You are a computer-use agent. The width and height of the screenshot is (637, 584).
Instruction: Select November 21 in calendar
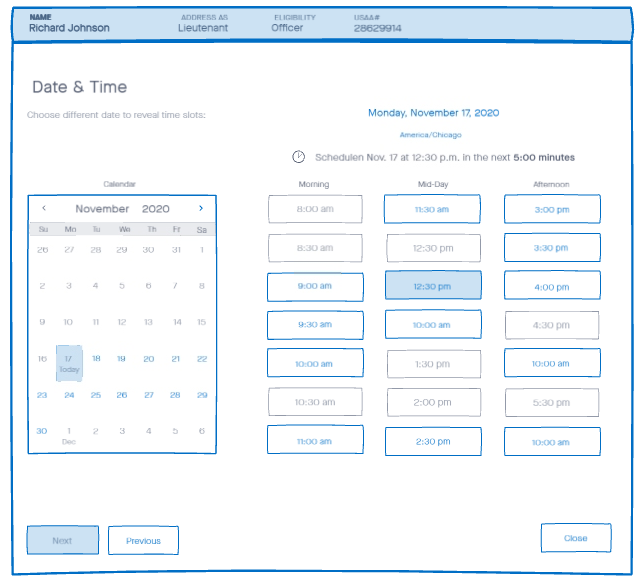point(176,359)
